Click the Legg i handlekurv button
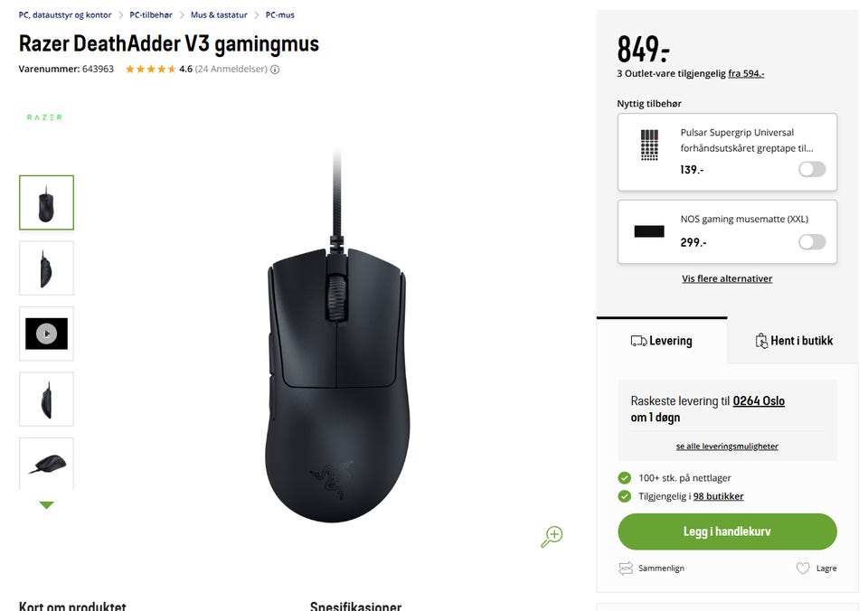This screenshot has height=611, width=868. coord(727,531)
